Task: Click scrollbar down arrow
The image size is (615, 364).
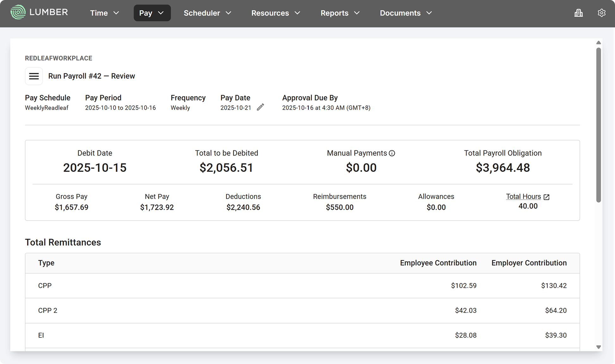Action: pyautogui.click(x=598, y=347)
